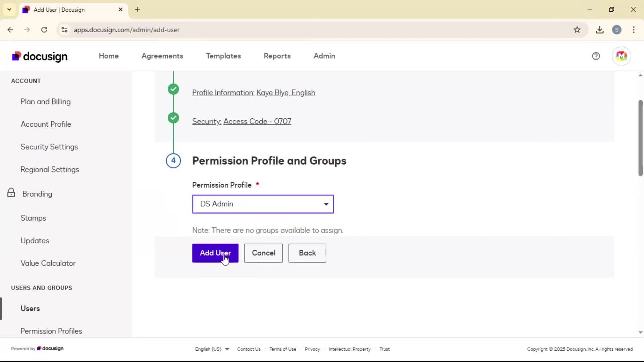Image resolution: width=644 pixels, height=362 pixels.
Task: Reload the page
Action: coord(44,30)
